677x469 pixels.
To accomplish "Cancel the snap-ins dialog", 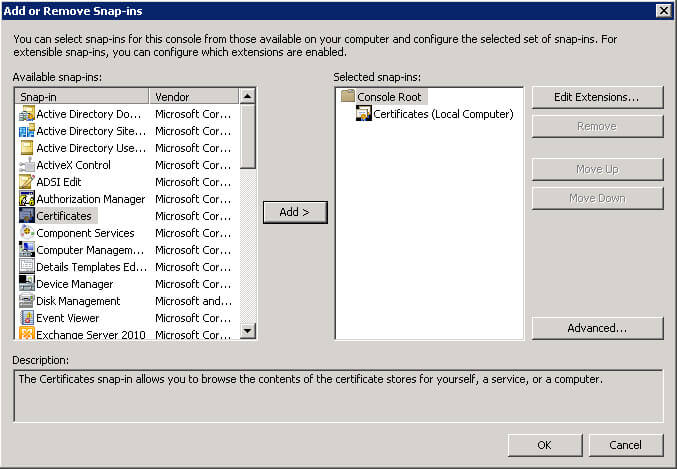I will point(626,445).
